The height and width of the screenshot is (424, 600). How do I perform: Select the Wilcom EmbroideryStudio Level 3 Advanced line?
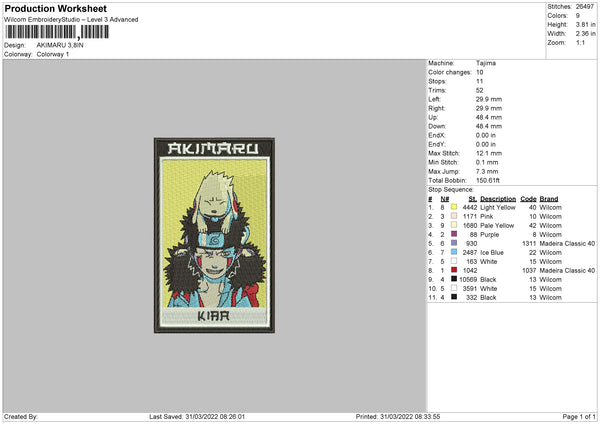(71, 20)
